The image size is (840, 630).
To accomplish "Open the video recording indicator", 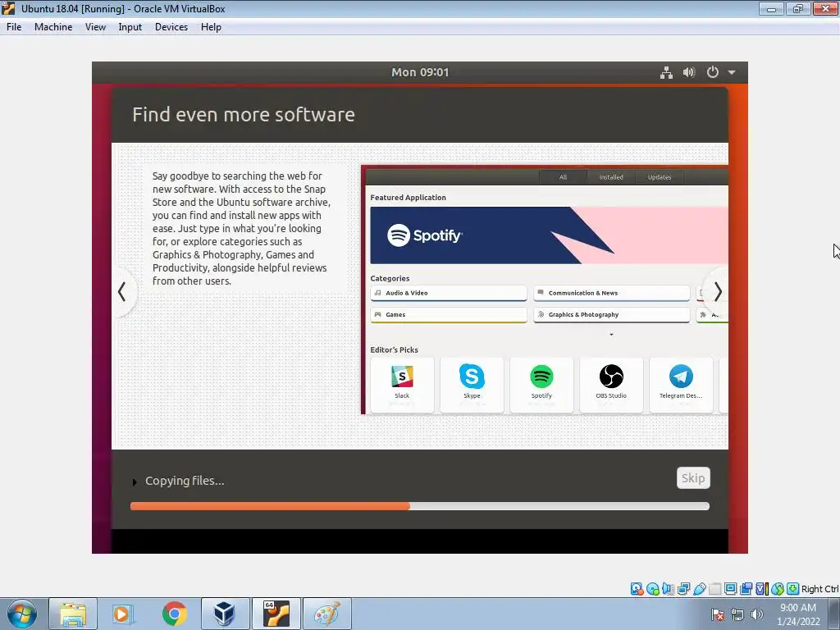I will click(x=746, y=589).
